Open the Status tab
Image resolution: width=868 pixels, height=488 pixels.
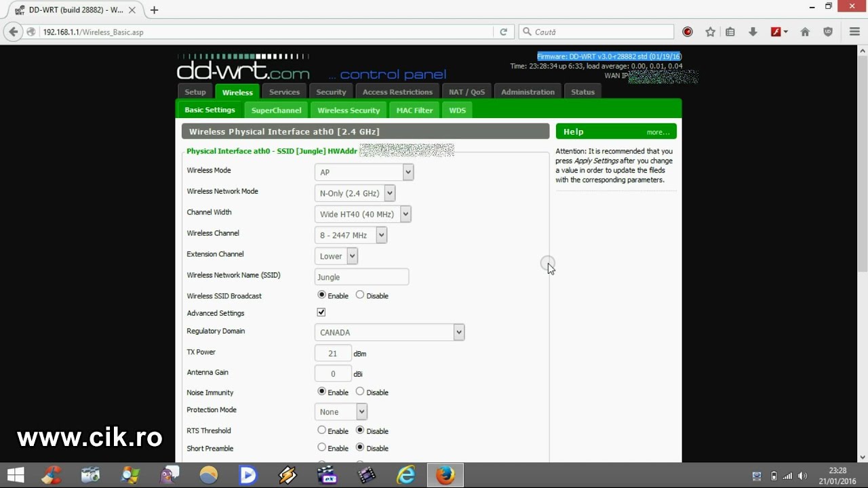click(583, 92)
